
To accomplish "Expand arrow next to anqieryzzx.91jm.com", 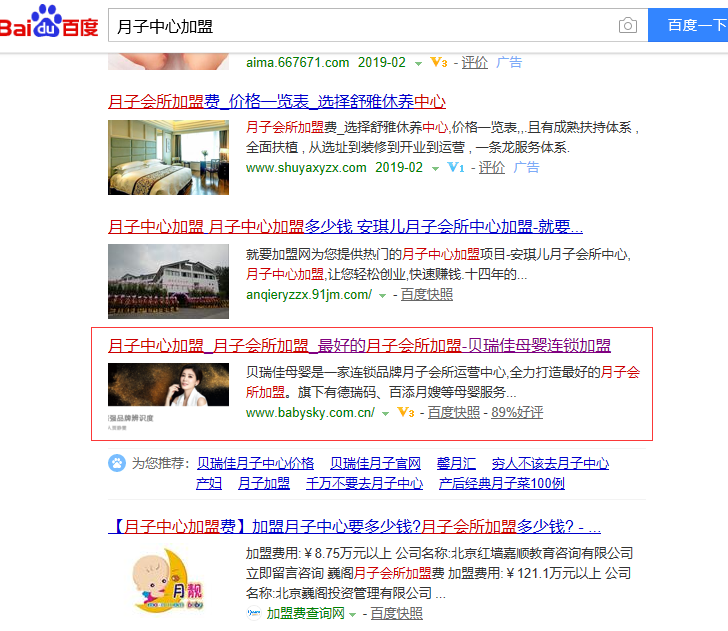I will click(383, 296).
